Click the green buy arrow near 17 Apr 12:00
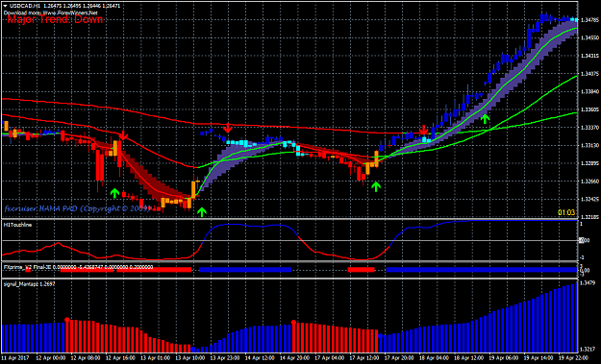The height and width of the screenshot is (364, 601). point(376,186)
